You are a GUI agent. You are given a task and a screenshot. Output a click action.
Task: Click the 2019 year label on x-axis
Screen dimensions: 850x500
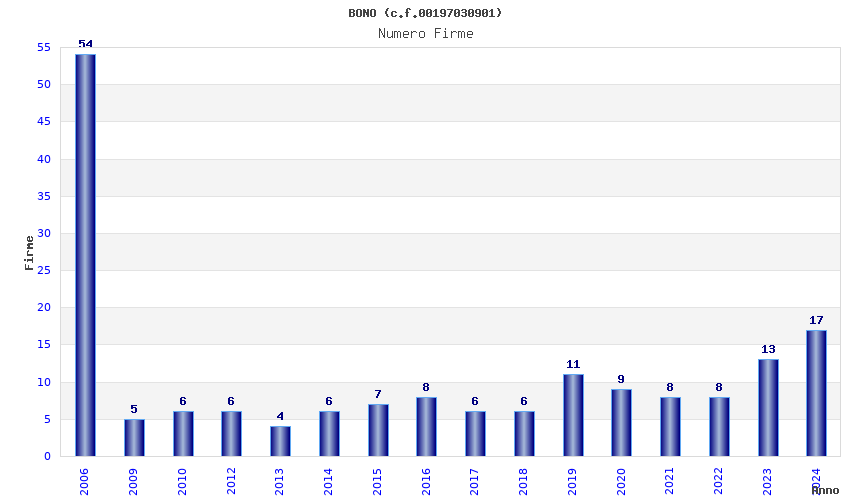(x=572, y=482)
